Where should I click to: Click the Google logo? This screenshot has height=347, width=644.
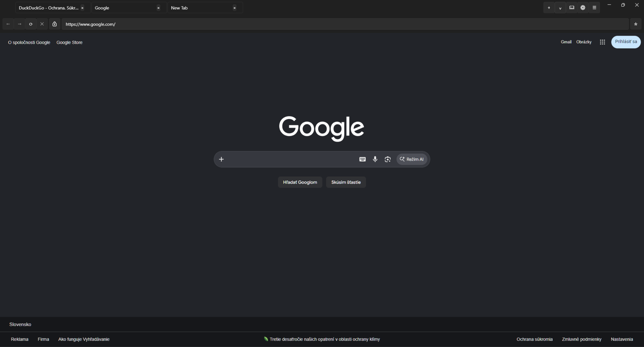pos(321,129)
